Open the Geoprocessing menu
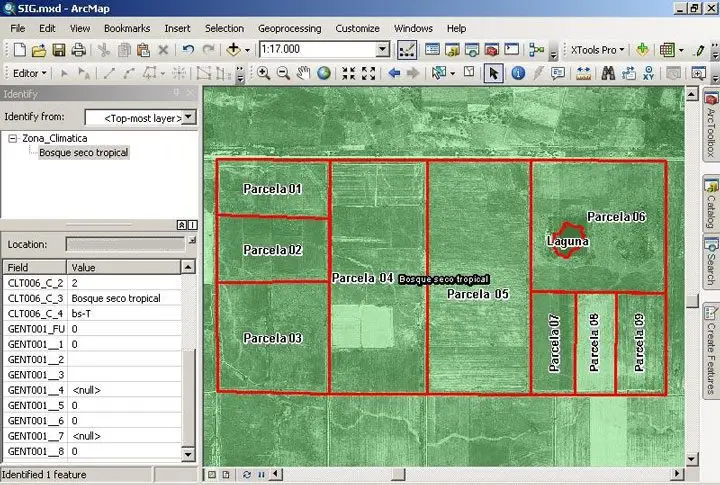The image size is (720, 485). [290, 28]
